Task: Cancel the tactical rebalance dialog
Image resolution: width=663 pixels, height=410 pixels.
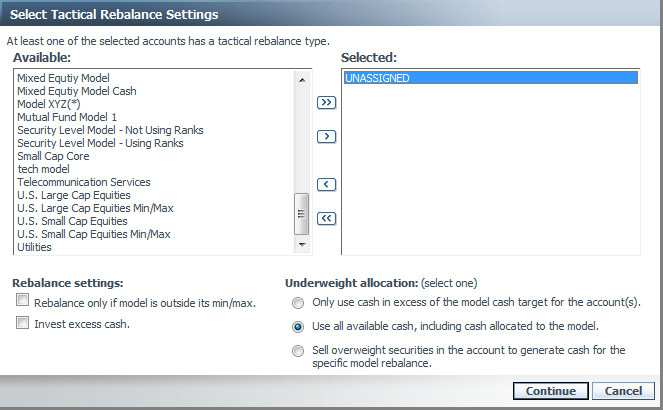Action: pos(623,391)
